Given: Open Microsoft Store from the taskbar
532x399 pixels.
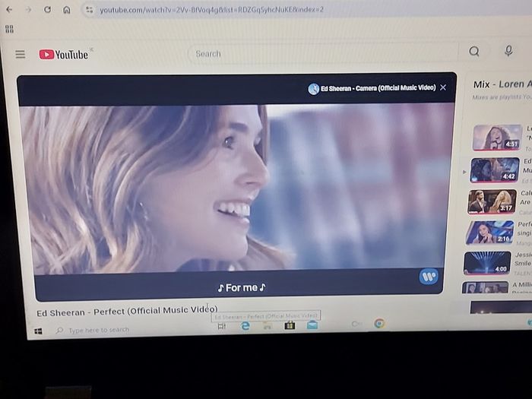Looking at the screenshot, I should 290,325.
